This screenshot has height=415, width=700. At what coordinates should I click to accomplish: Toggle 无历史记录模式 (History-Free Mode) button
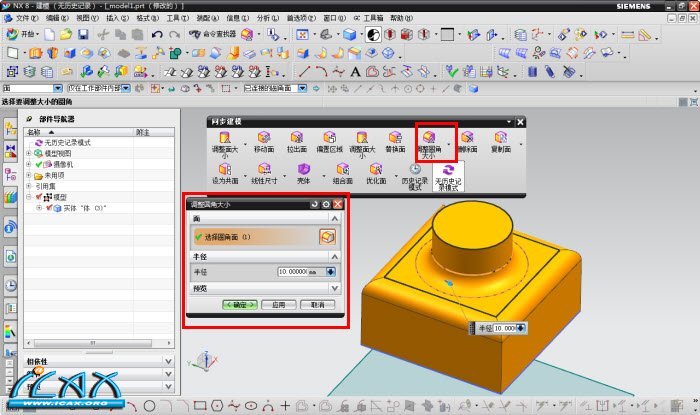tap(445, 171)
